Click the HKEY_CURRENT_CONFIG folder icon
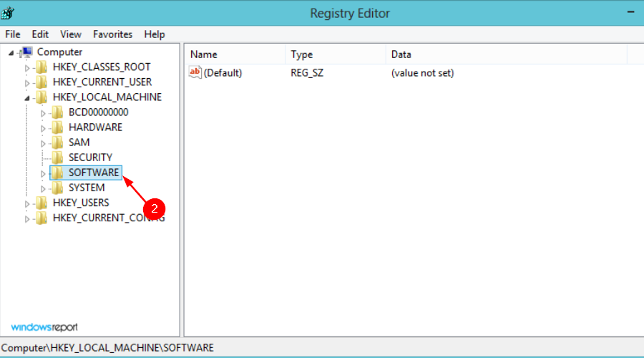Screen dimensions: 644x358 pos(42,218)
